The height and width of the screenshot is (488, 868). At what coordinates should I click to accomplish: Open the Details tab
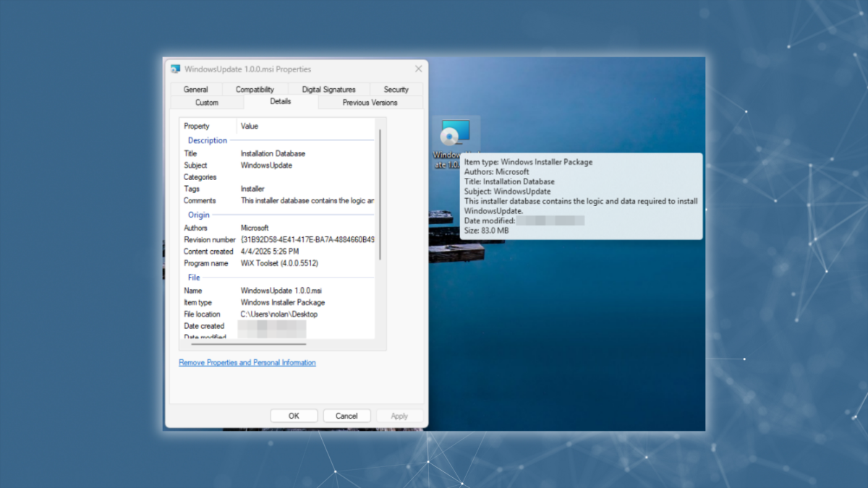280,102
